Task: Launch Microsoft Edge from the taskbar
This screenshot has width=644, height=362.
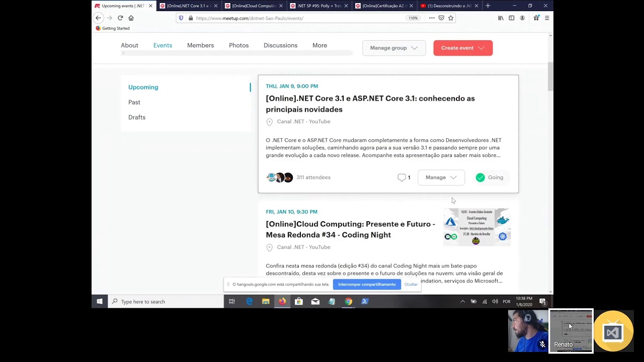Action: tap(249, 301)
